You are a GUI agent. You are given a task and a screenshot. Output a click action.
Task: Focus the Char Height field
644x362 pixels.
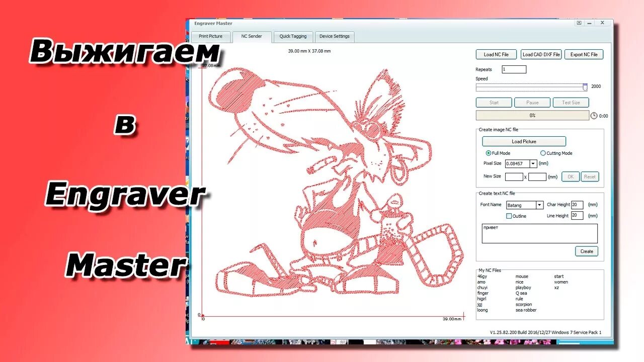coord(577,205)
